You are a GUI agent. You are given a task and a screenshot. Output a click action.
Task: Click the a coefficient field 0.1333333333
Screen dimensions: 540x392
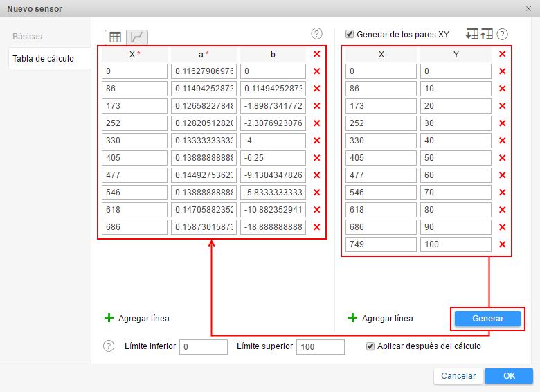[x=204, y=141]
